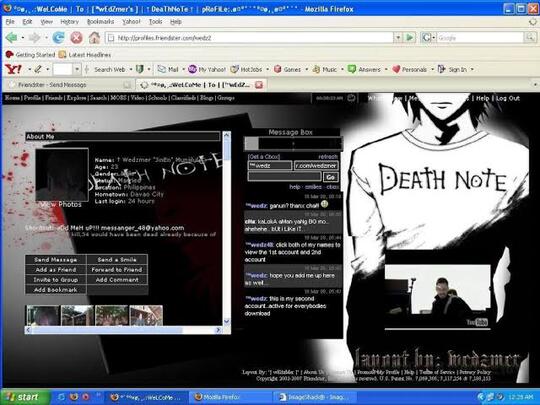The height and width of the screenshot is (405, 540).
Task: Open the Bookmarks menu
Action: [100, 22]
